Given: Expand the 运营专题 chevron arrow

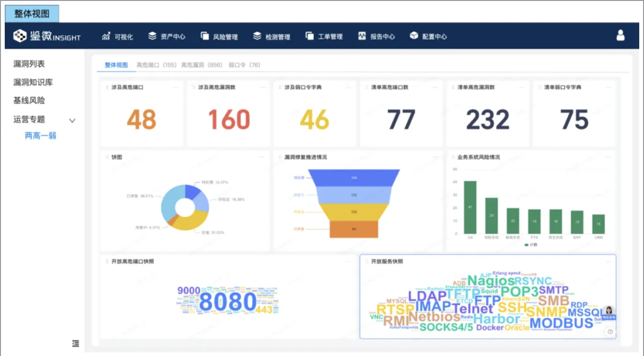Looking at the screenshot, I should (72, 120).
